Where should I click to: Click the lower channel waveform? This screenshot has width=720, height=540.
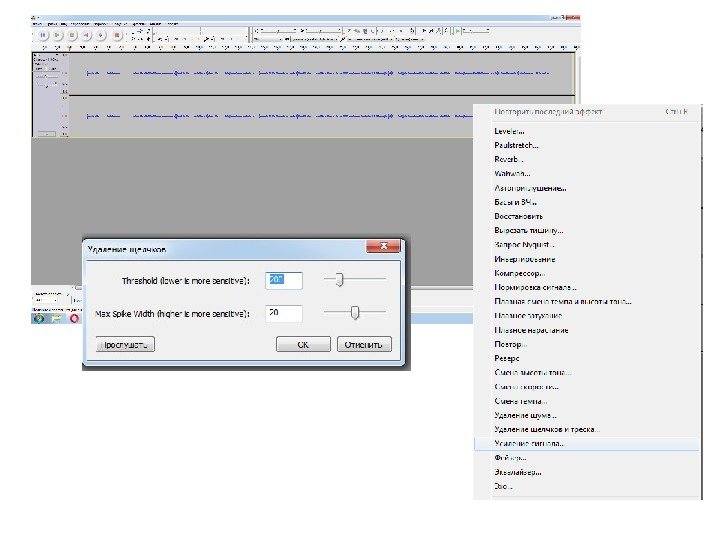(271, 116)
